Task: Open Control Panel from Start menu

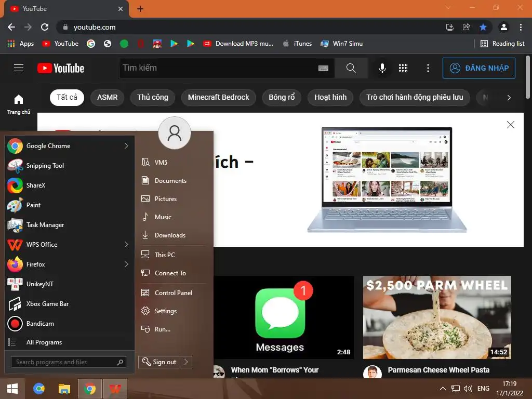Action: coord(174,293)
